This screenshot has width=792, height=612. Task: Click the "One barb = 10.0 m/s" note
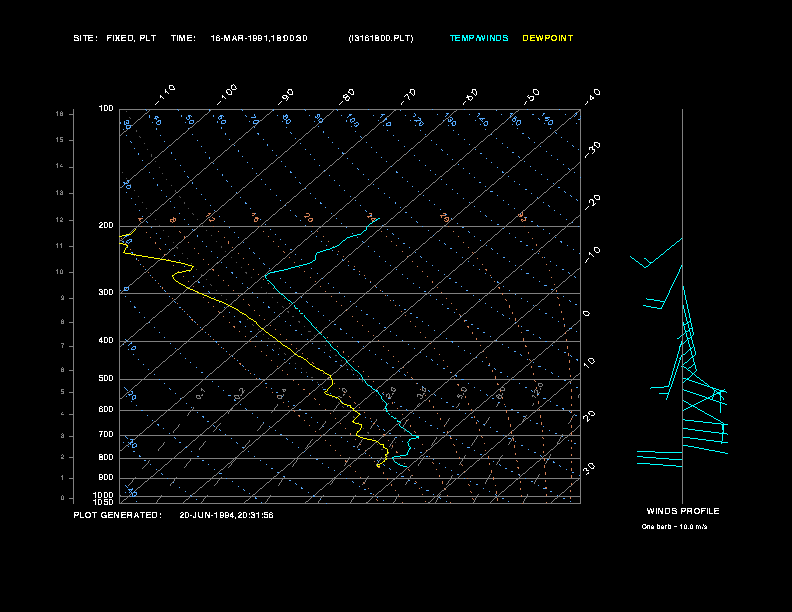(x=674, y=527)
